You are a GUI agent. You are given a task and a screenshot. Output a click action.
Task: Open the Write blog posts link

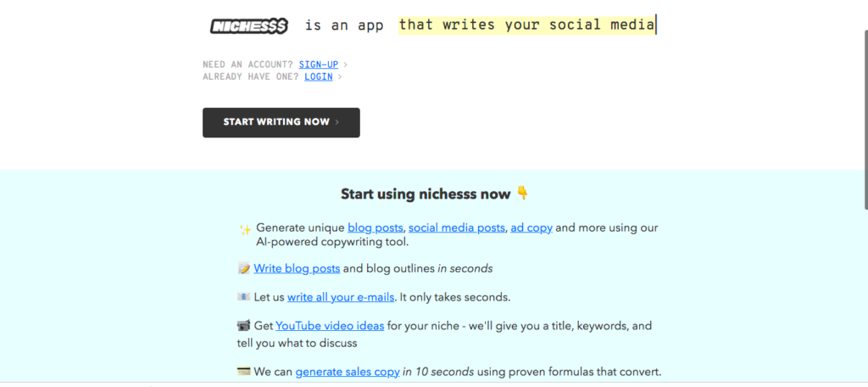[297, 269]
